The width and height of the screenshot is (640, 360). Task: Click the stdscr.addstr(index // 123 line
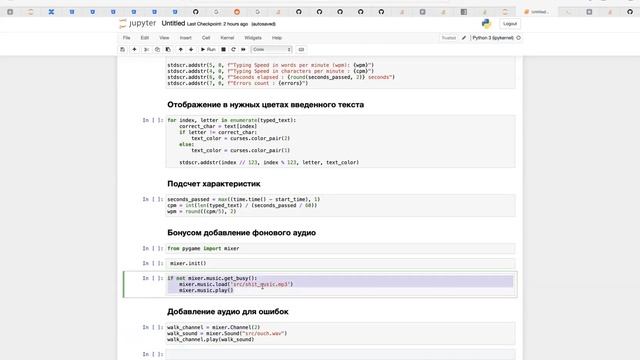pos(269,162)
